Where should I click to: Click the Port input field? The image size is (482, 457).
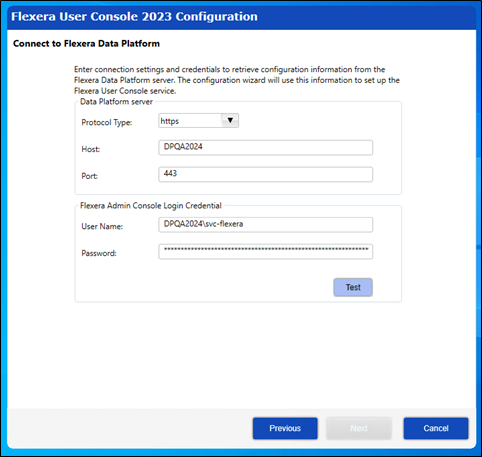click(265, 174)
